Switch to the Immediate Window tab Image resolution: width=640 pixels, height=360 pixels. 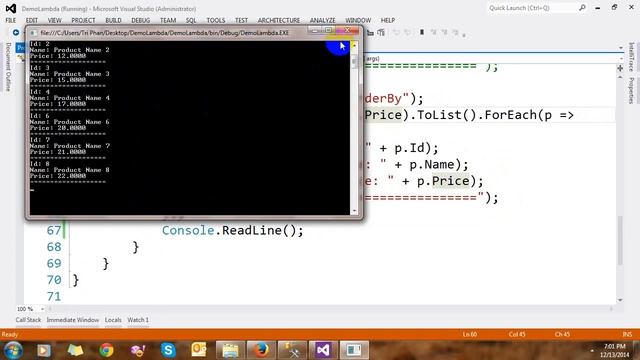73,320
